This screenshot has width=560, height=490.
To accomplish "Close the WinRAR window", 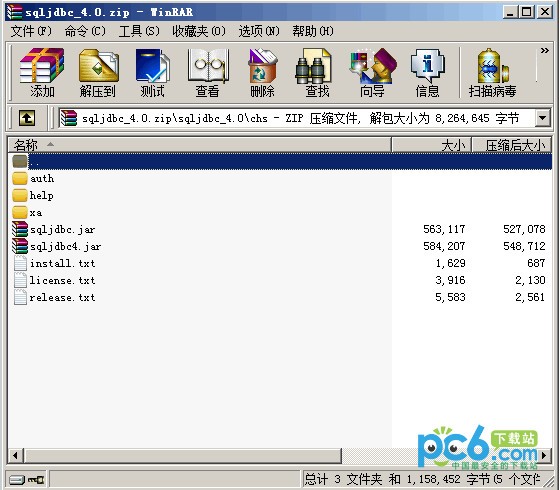I will [x=545, y=12].
